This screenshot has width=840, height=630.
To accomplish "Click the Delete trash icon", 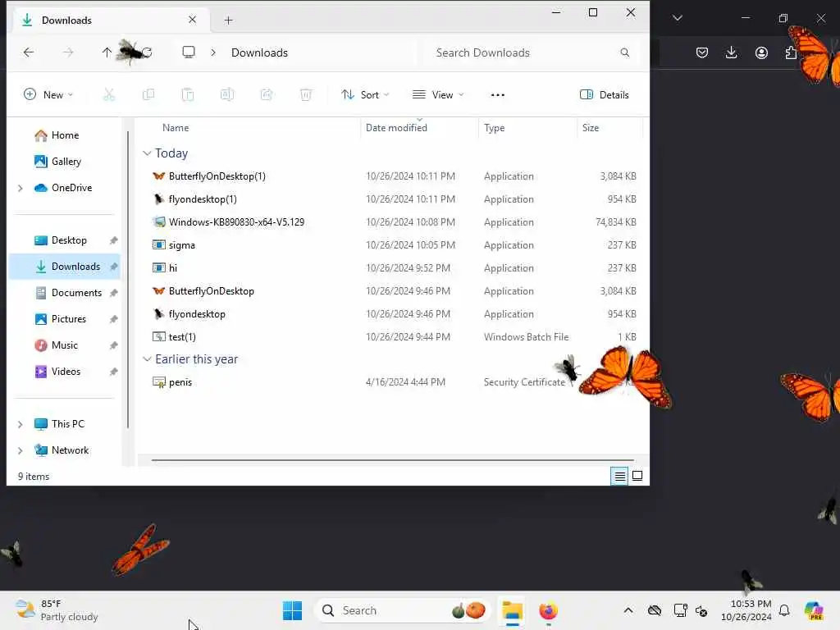I will point(306,95).
